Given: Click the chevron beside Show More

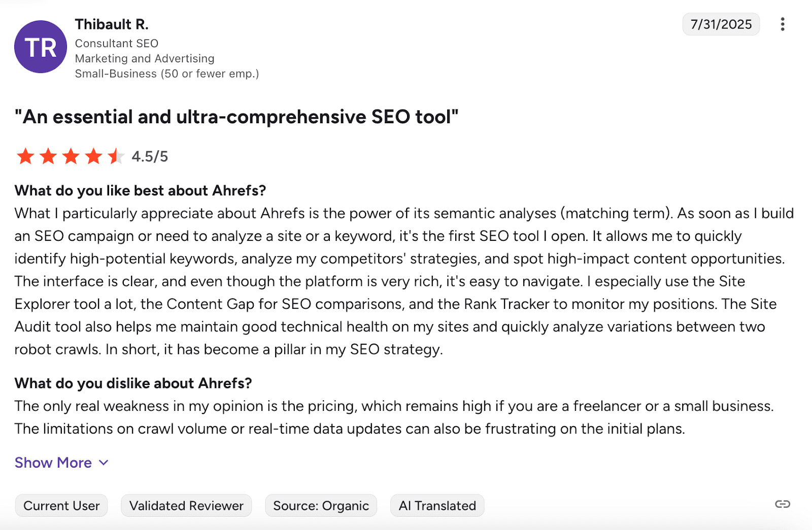Looking at the screenshot, I should tap(104, 463).
